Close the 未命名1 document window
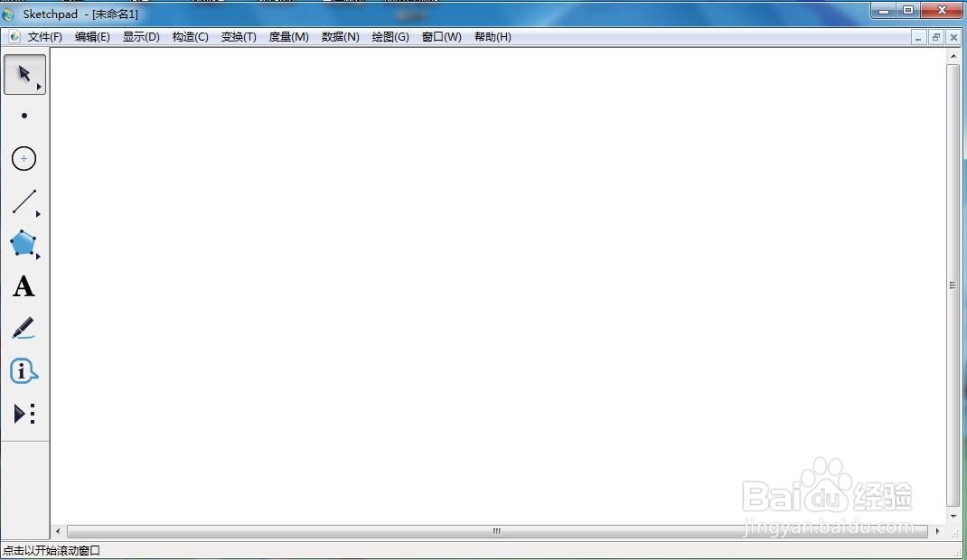967x560 pixels. pyautogui.click(x=953, y=38)
